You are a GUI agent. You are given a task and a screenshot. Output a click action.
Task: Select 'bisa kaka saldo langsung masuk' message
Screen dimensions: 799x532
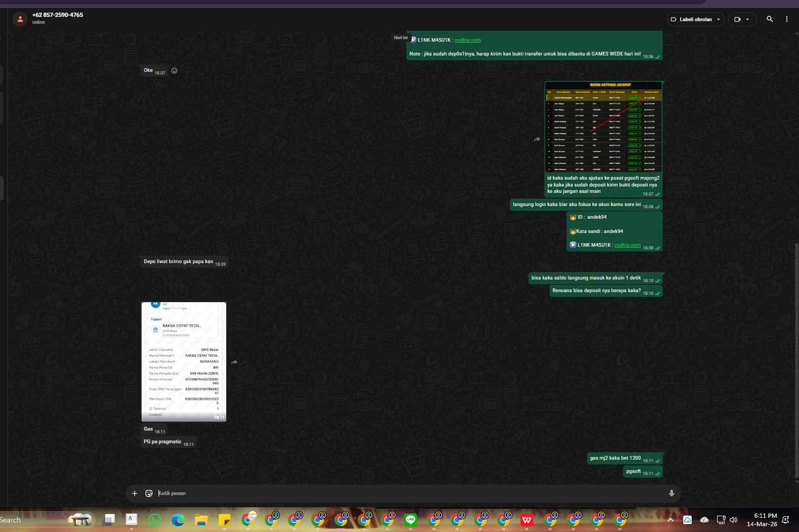coord(595,278)
